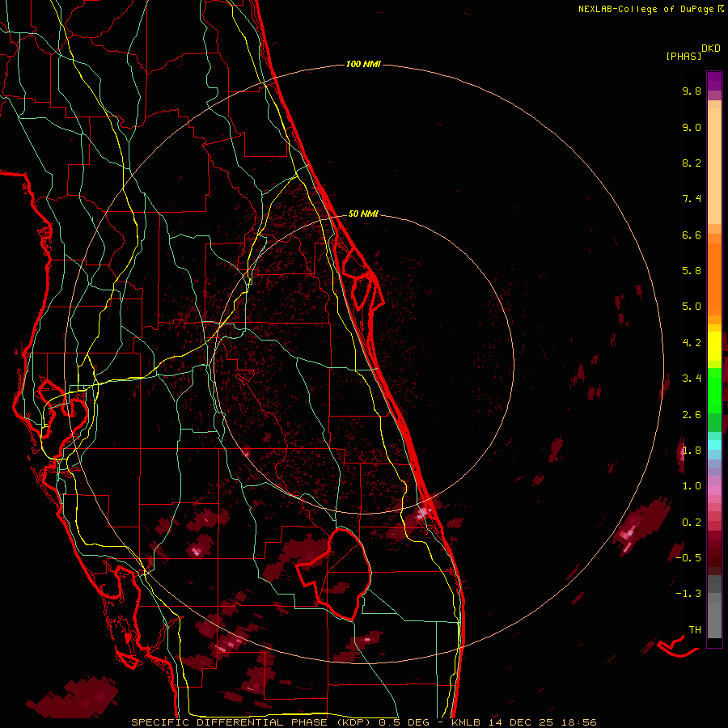Click the 6.6 legend value
Screen dimensions: 728x728
(x=692, y=235)
